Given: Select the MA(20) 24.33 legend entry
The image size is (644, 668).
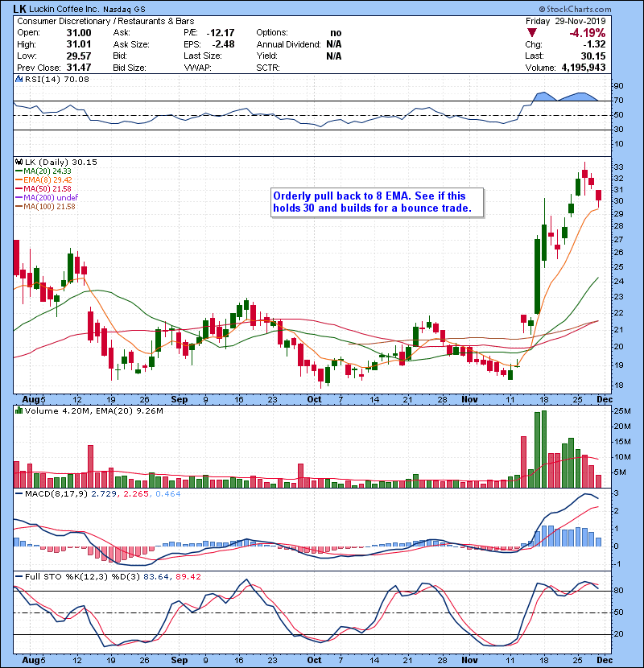Looking at the screenshot, I should (x=43, y=171).
